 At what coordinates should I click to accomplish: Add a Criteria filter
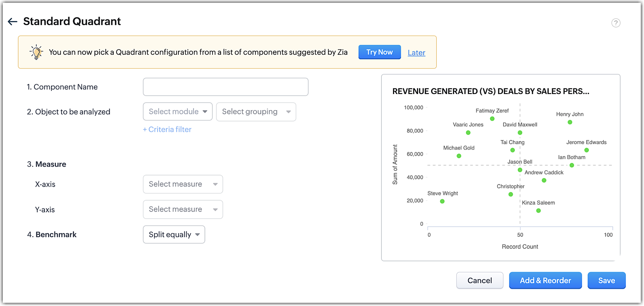[x=167, y=130]
